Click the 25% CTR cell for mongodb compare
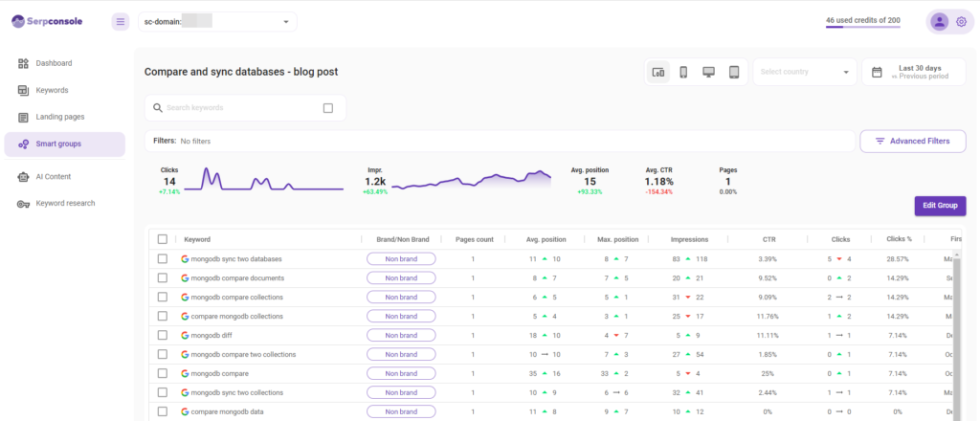 point(768,373)
